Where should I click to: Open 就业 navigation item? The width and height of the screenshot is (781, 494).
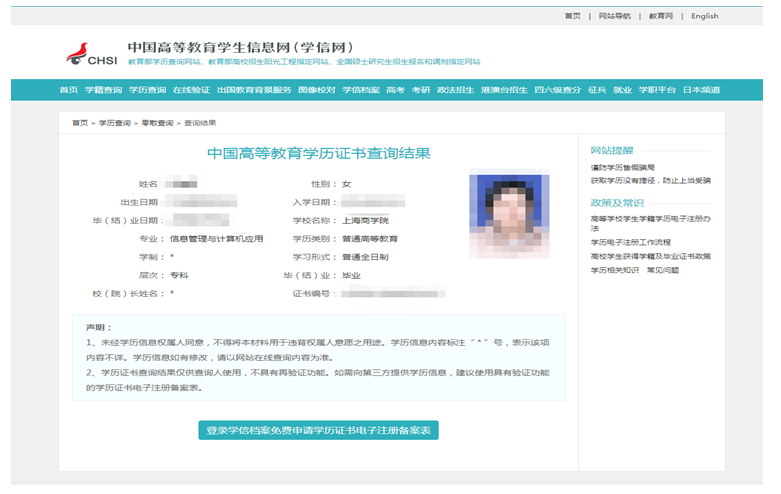pos(623,90)
